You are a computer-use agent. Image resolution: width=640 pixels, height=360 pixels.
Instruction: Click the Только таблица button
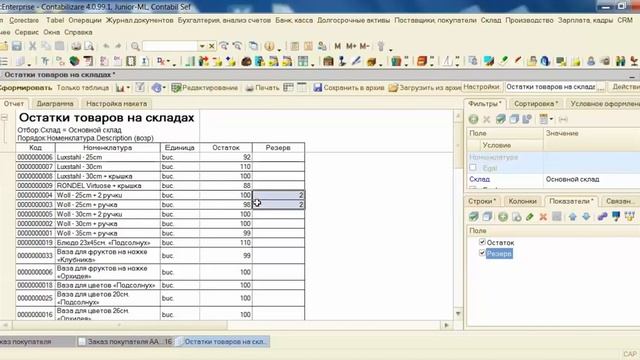(83, 87)
